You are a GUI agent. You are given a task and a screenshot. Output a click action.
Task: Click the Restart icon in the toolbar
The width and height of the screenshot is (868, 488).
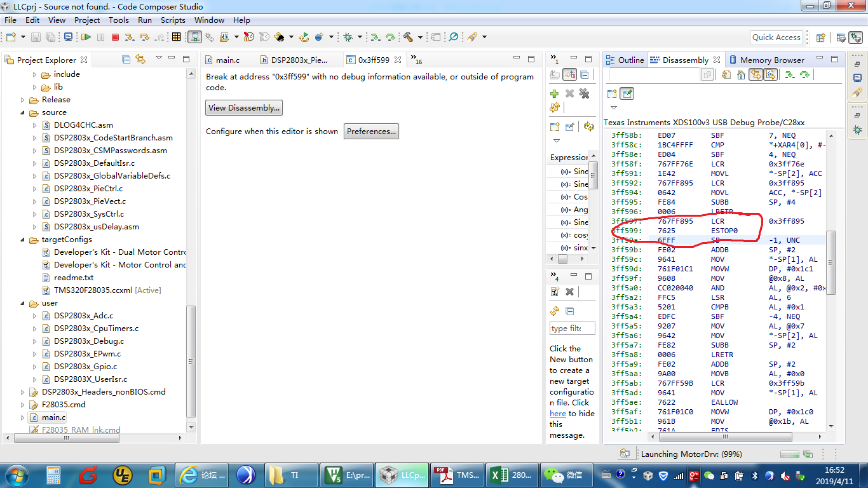coord(304,37)
